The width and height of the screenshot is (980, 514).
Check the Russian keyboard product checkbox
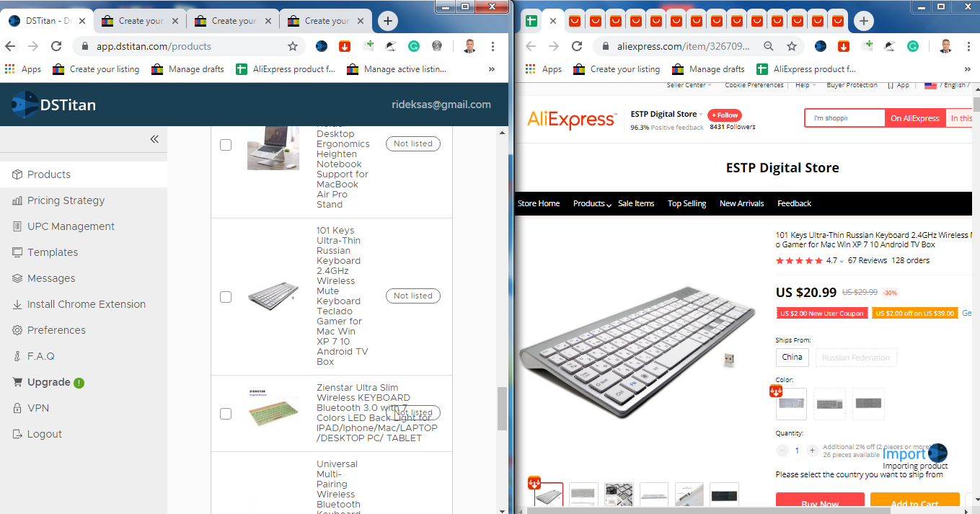click(x=226, y=296)
